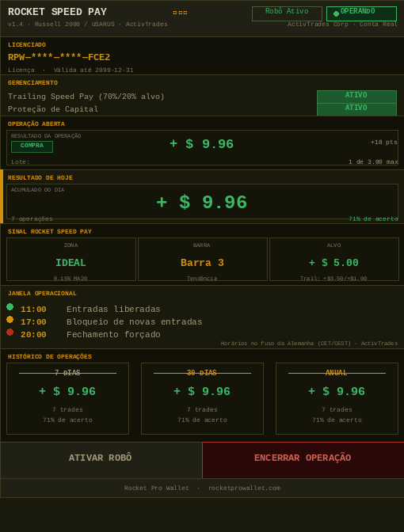Click '7 operações' text

[32, 218]
